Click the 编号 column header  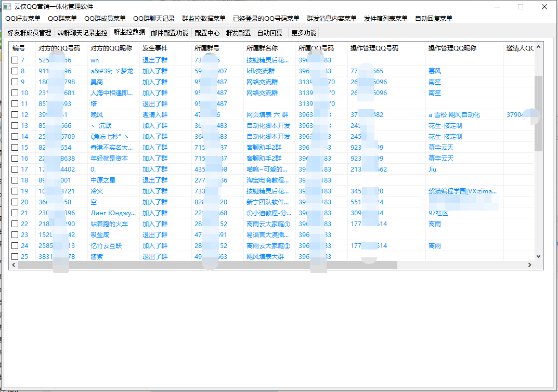click(x=22, y=48)
